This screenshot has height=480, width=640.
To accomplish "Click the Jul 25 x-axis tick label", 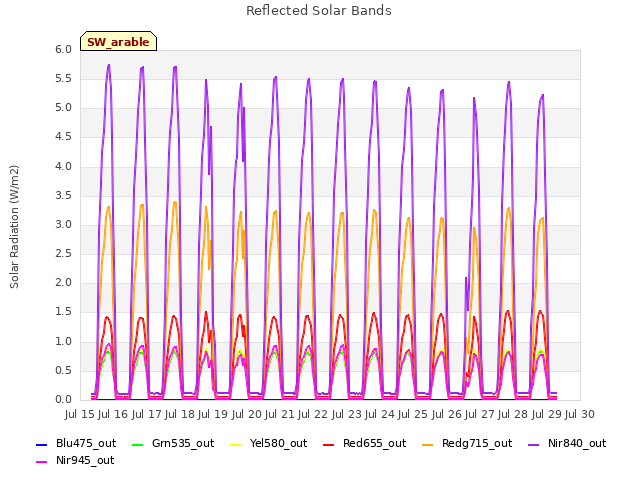I will tap(413, 414).
